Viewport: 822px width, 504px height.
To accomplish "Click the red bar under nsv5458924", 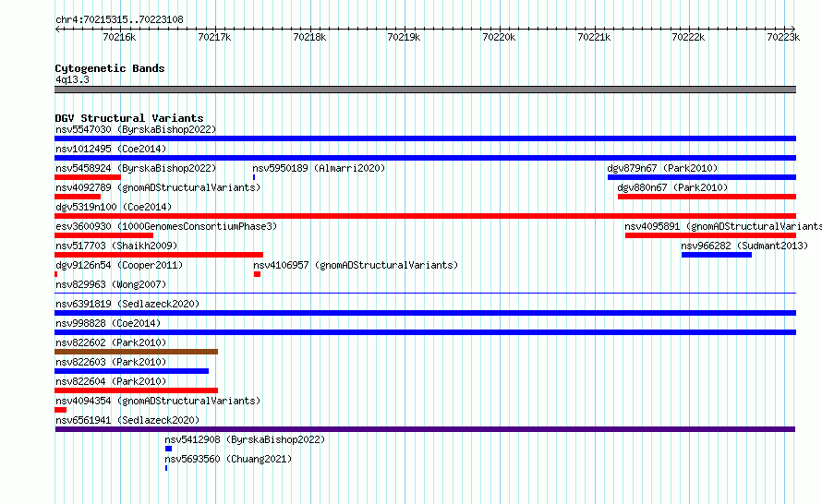I will point(88,177).
